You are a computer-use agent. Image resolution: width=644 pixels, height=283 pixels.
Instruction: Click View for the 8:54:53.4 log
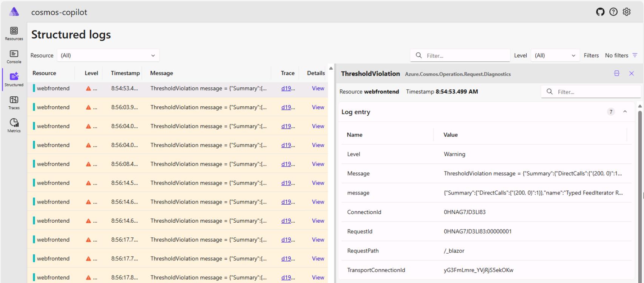(x=318, y=88)
